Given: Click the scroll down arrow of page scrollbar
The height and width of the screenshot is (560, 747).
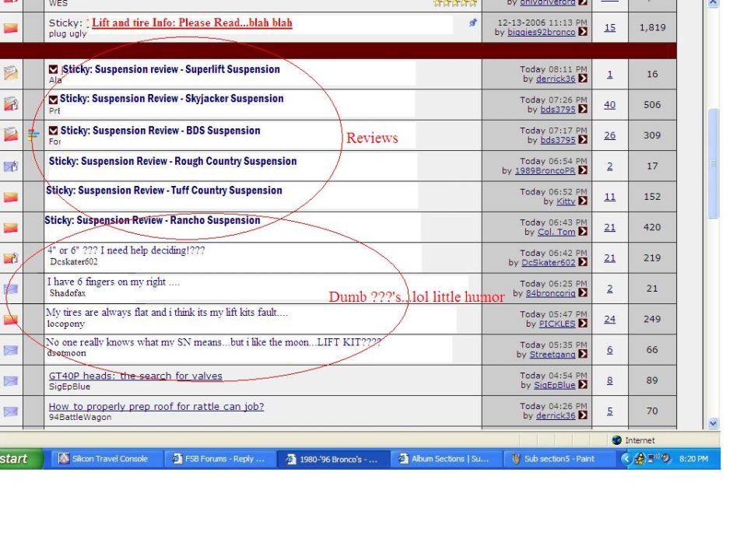Looking at the screenshot, I should (x=713, y=423).
